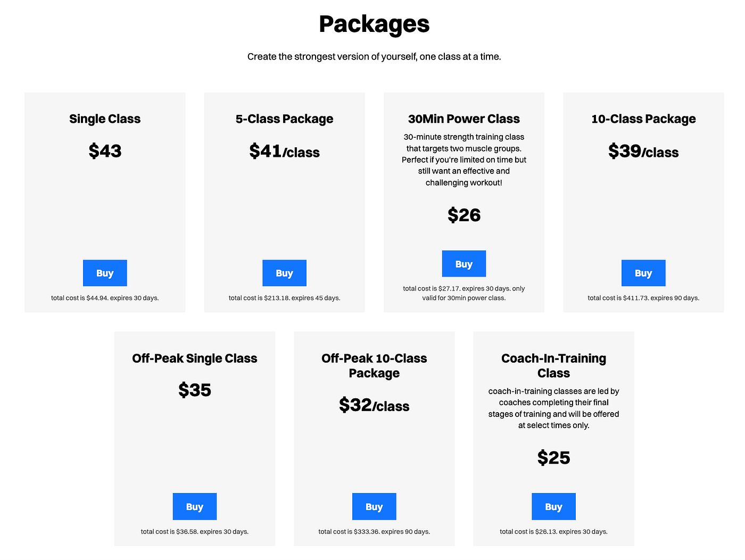Click Buy under 10-Class Package
The width and height of the screenshot is (745, 560).
coord(643,273)
